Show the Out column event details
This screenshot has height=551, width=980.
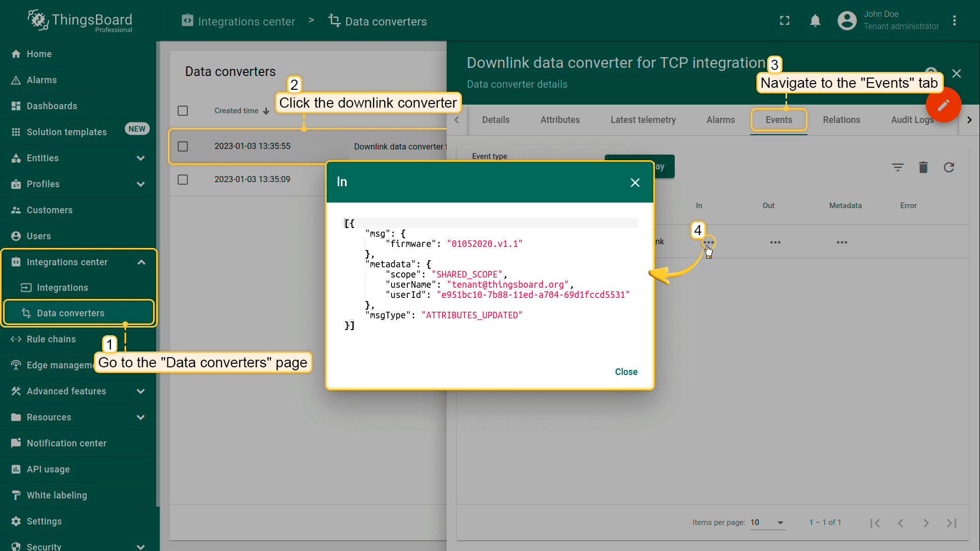tap(775, 242)
